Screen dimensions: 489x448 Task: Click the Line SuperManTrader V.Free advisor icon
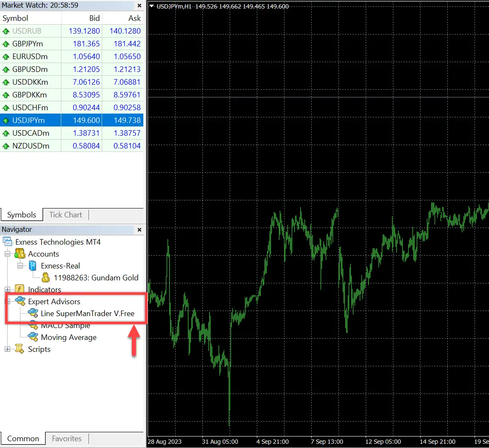[33, 314]
